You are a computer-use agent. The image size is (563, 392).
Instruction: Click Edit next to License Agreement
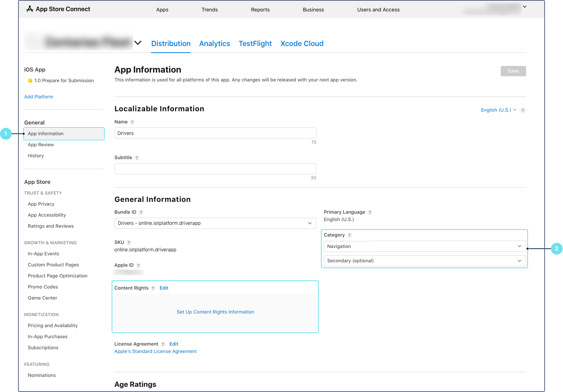(x=174, y=344)
